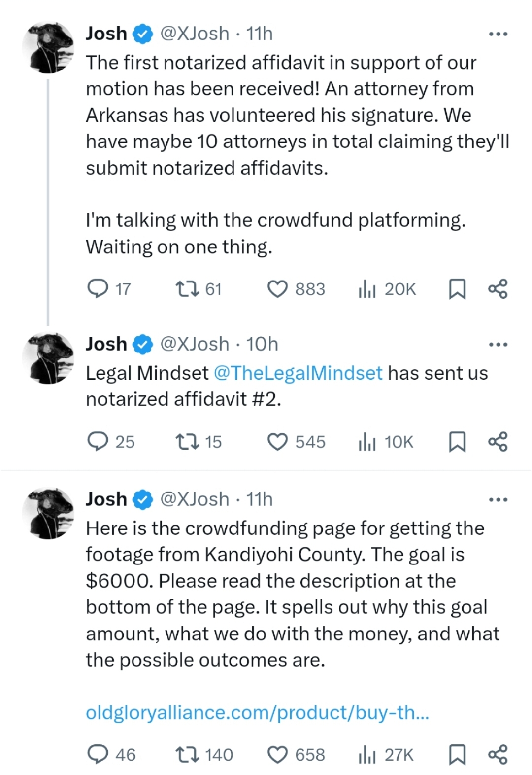Screen dimensions: 532x775
Task: View analytics showing 20K views
Action: click(367, 289)
